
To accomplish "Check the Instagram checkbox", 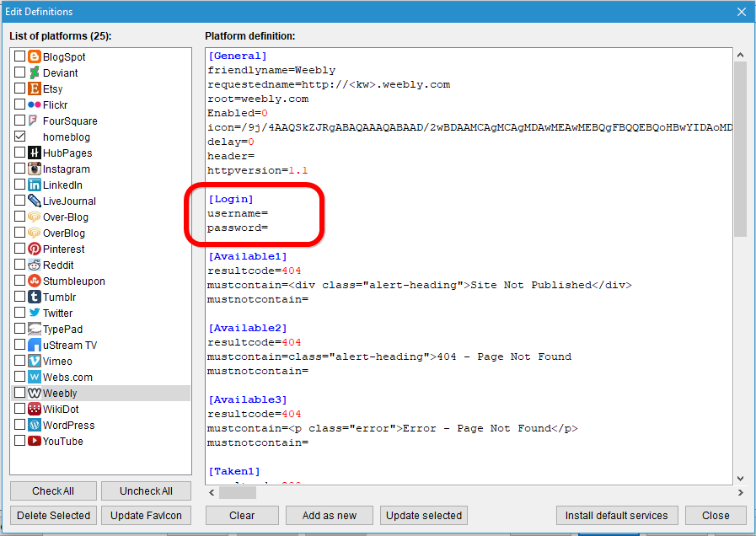I will pos(19,169).
